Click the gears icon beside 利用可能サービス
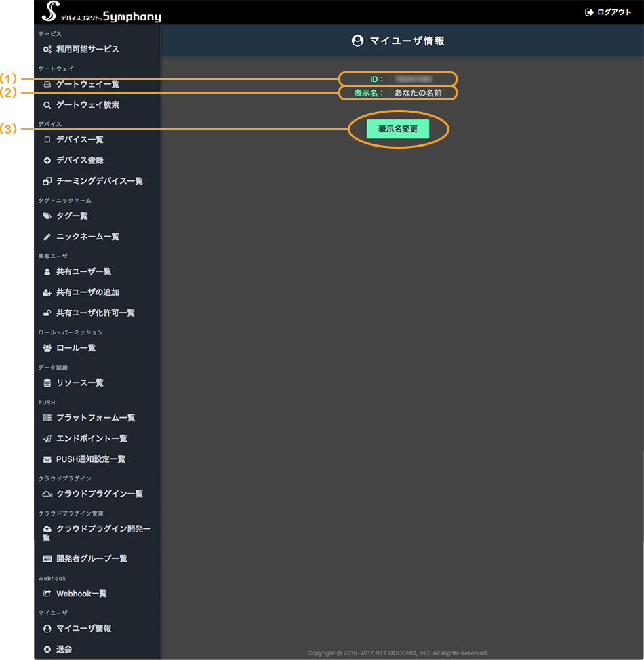The image size is (644, 660). 47,50
